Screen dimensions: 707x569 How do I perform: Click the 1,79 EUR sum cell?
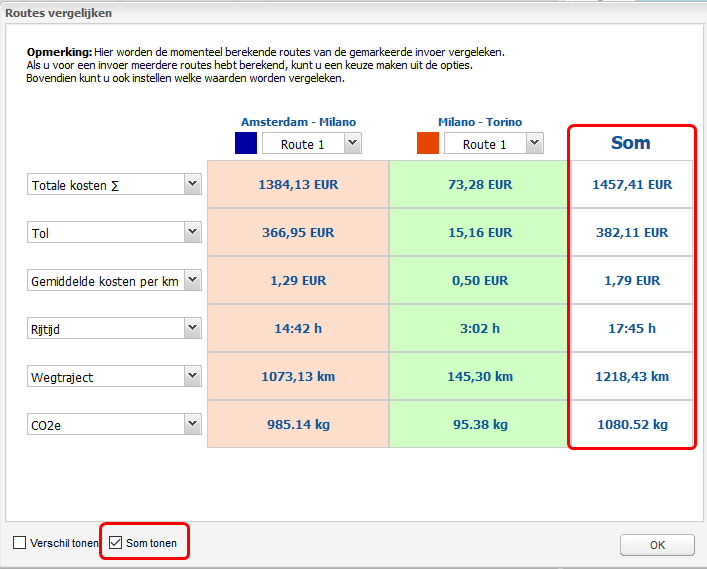632,280
